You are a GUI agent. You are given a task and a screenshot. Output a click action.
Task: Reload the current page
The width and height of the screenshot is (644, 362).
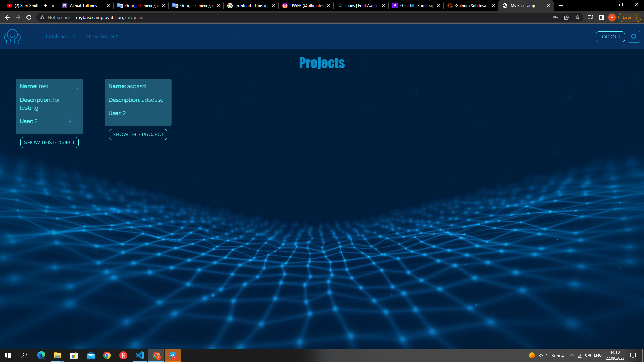29,17
